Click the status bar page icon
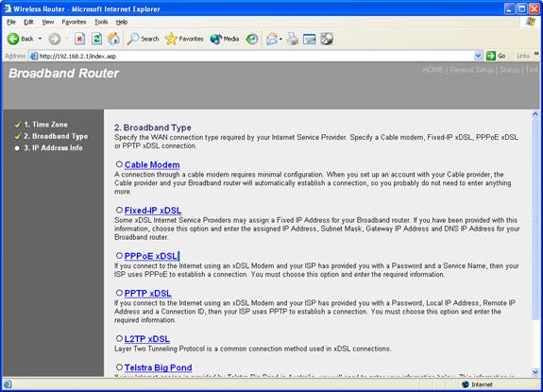Screen dimensions: 543x392 (8, 384)
